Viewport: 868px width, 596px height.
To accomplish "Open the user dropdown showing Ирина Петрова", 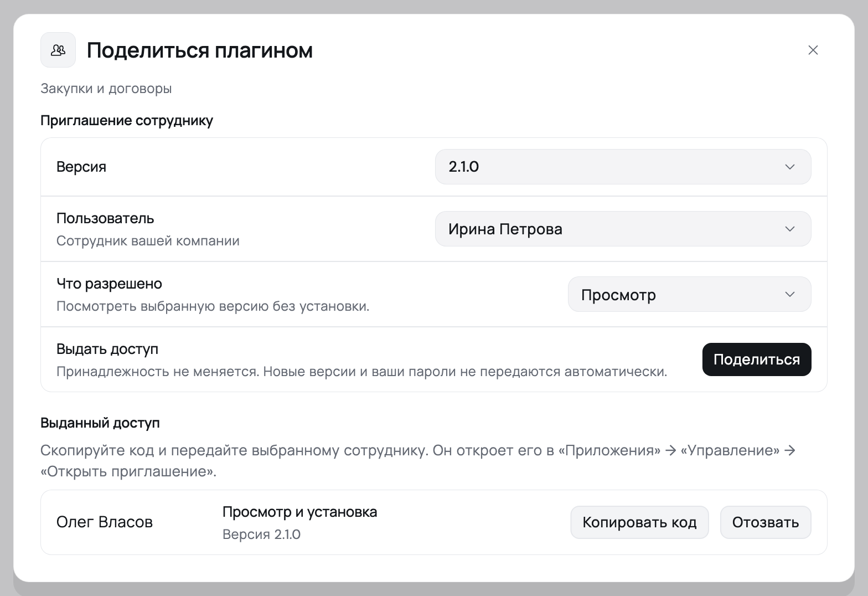I will click(623, 229).
